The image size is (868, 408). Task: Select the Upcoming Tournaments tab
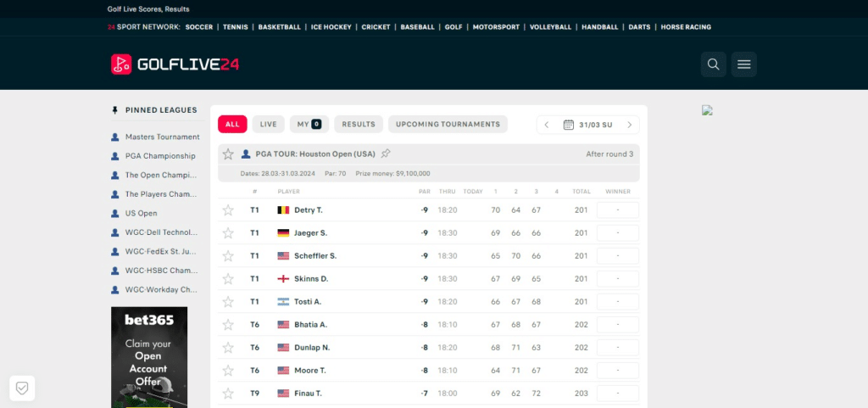tap(448, 125)
